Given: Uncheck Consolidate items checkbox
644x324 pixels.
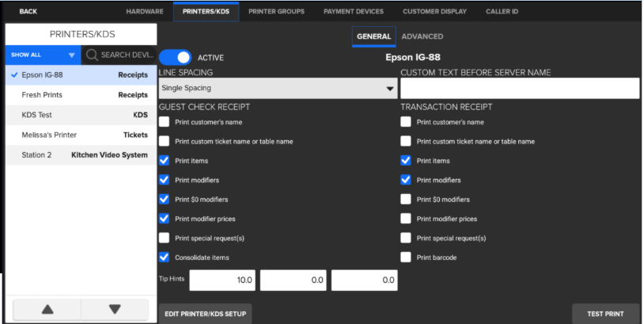Looking at the screenshot, I should (164, 257).
